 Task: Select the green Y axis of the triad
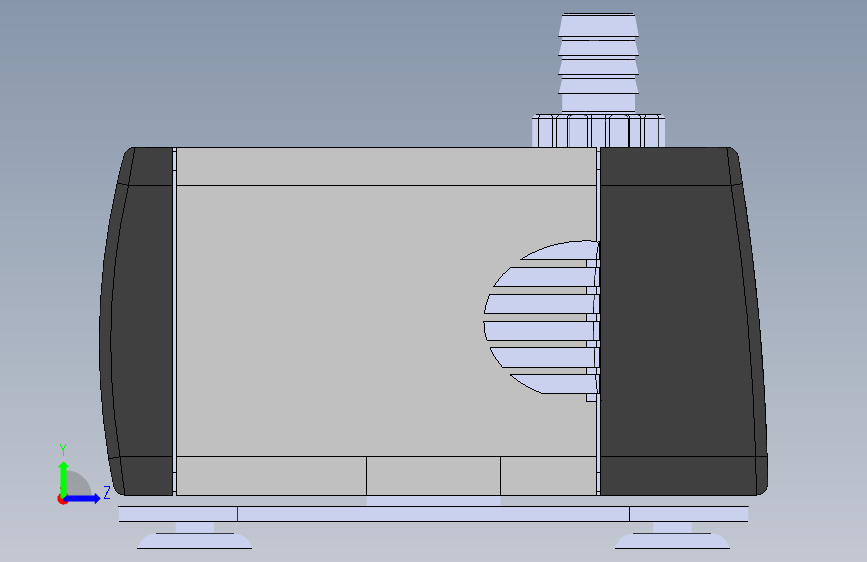coord(64,479)
